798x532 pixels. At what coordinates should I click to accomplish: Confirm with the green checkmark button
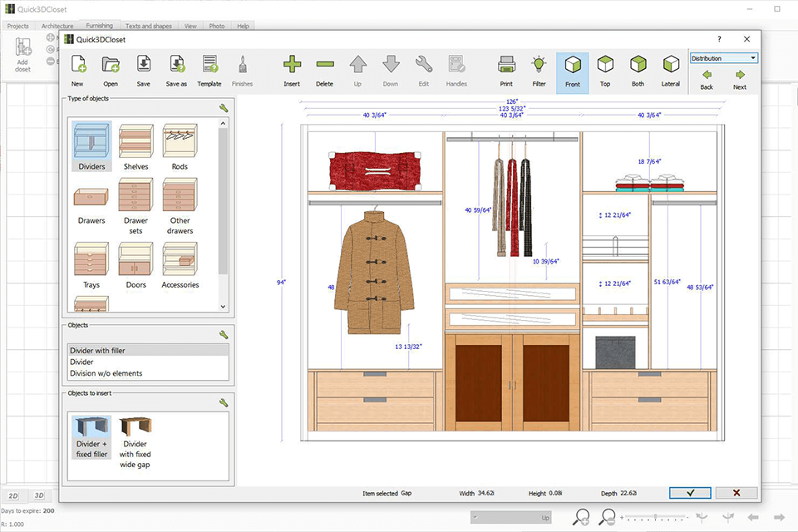pos(690,493)
